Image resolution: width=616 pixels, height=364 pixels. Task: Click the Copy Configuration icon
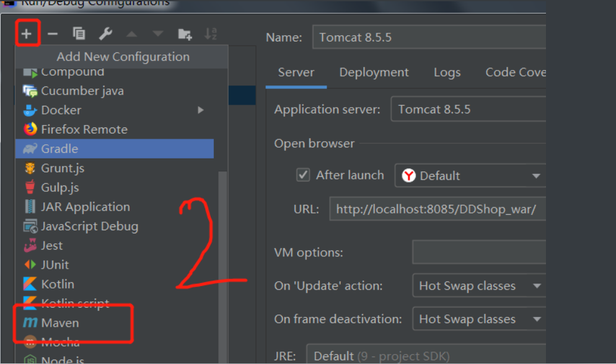point(79,33)
